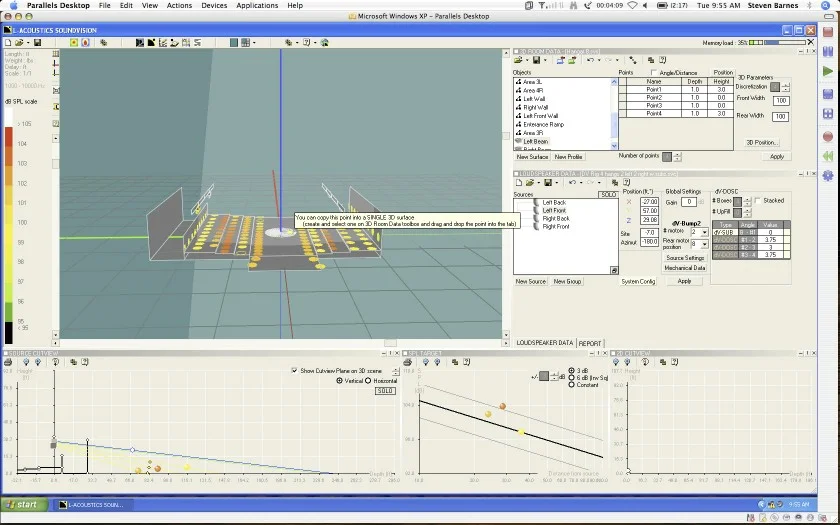Click the small window icon at bottom of Sources list
The height and width of the screenshot is (525, 840).
click(614, 271)
